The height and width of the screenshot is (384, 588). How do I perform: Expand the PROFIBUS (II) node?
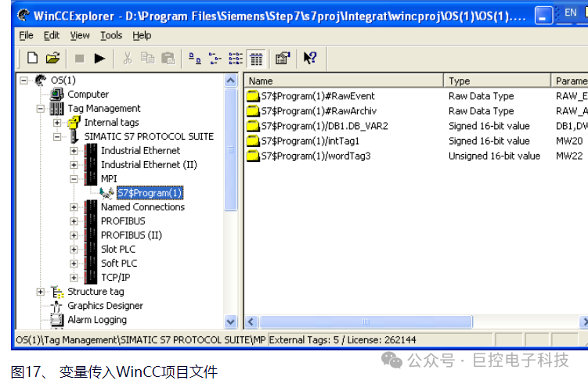(74, 235)
